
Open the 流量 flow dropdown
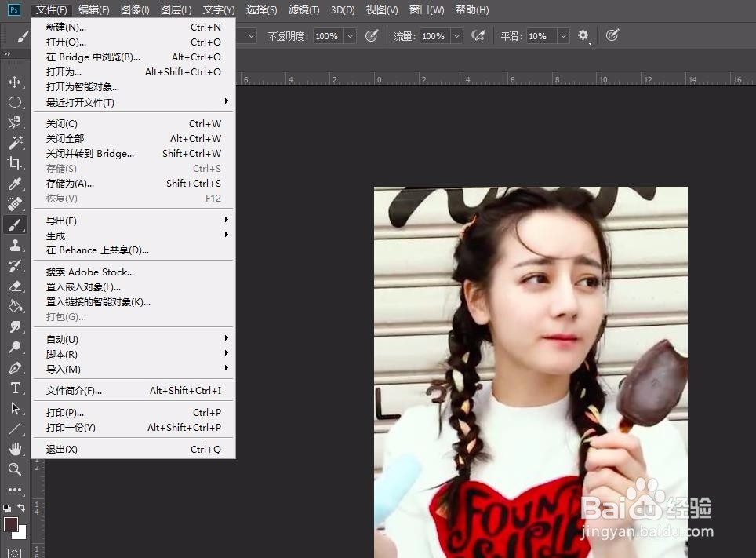click(x=455, y=35)
